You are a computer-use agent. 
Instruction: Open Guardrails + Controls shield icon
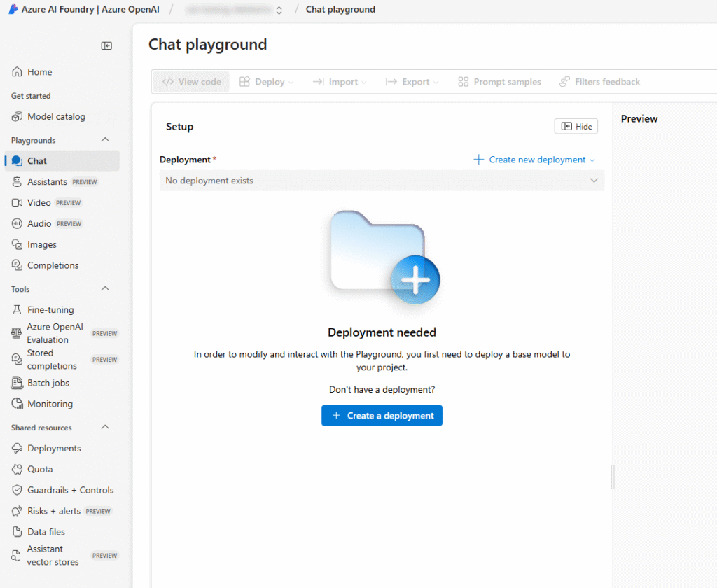[18, 491]
